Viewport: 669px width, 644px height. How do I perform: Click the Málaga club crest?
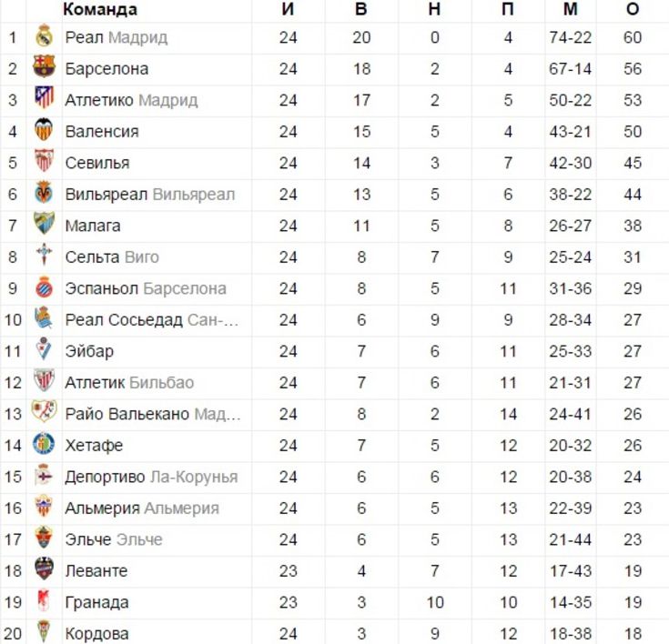[x=44, y=223]
